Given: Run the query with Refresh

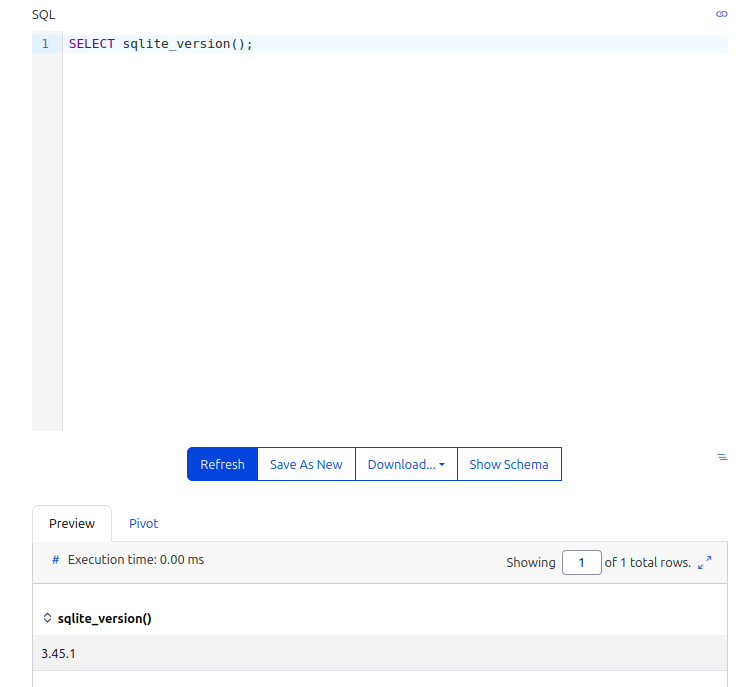Looking at the screenshot, I should coord(222,464).
